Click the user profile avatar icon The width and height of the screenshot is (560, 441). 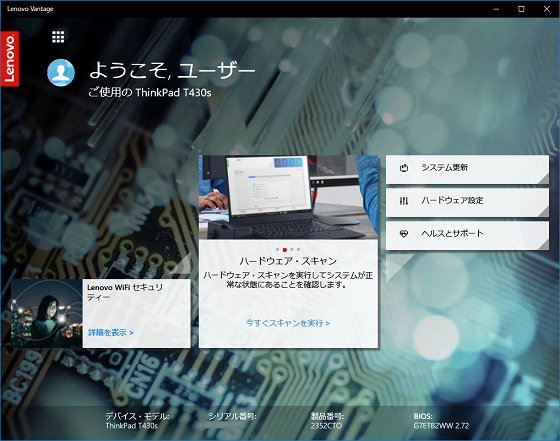coord(61,72)
